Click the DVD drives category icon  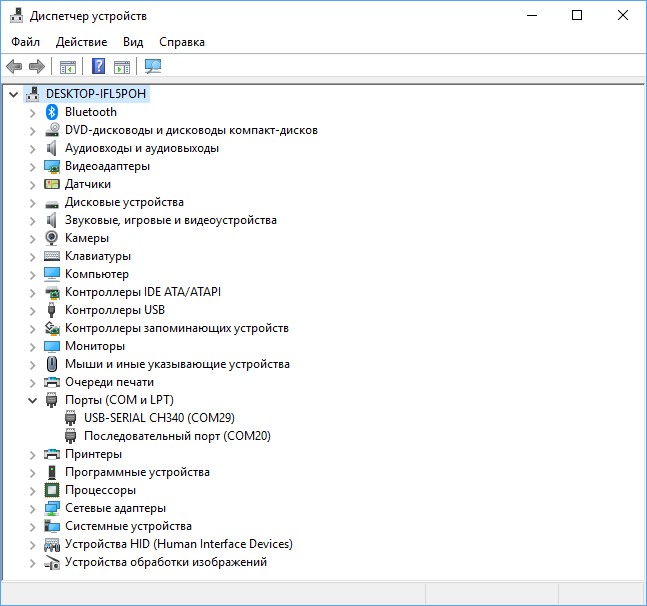pyautogui.click(x=52, y=130)
